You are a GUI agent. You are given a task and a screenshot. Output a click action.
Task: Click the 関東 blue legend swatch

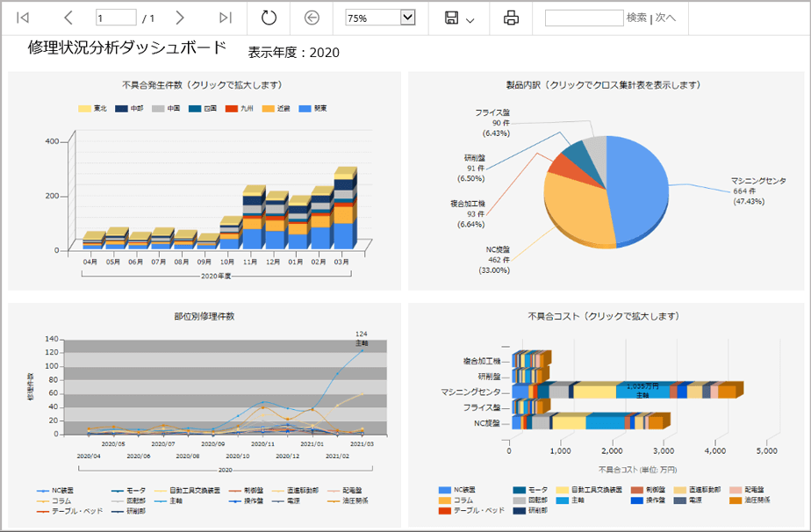click(x=305, y=109)
